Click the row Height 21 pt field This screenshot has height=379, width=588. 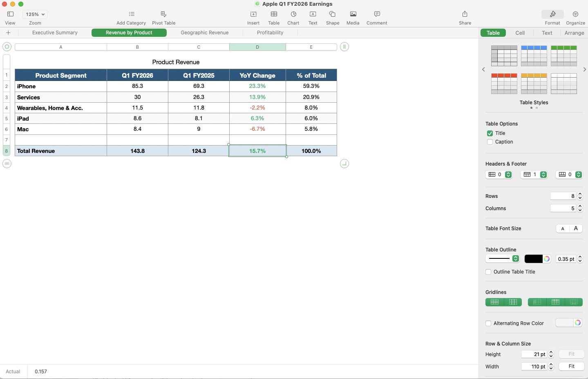pyautogui.click(x=534, y=354)
